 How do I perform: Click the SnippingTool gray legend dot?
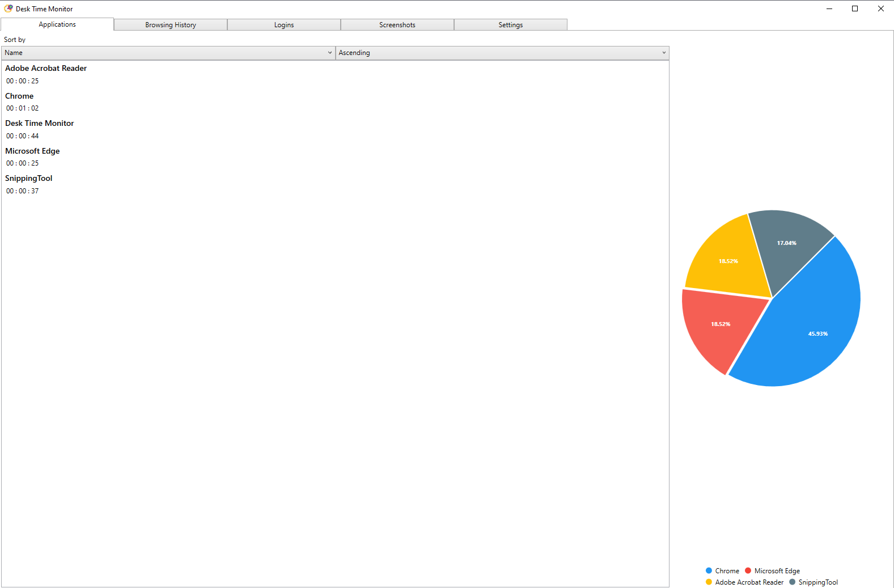click(x=792, y=582)
